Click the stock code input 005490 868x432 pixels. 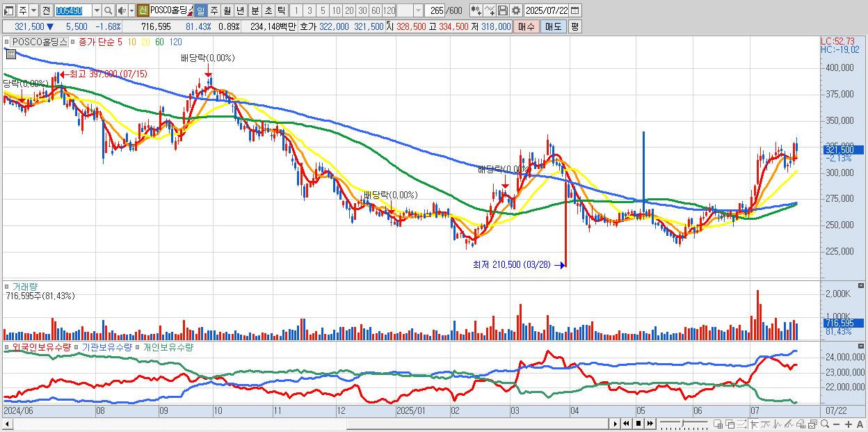72,10
